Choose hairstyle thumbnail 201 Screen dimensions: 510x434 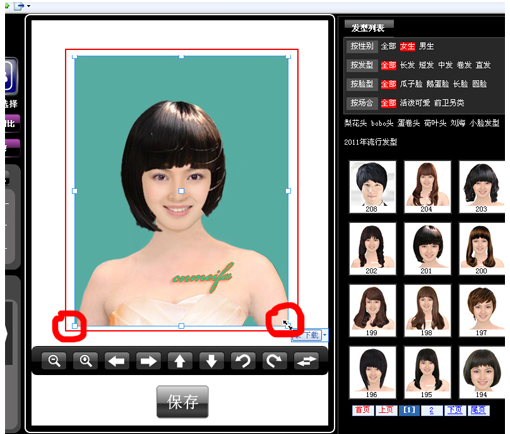427,249
